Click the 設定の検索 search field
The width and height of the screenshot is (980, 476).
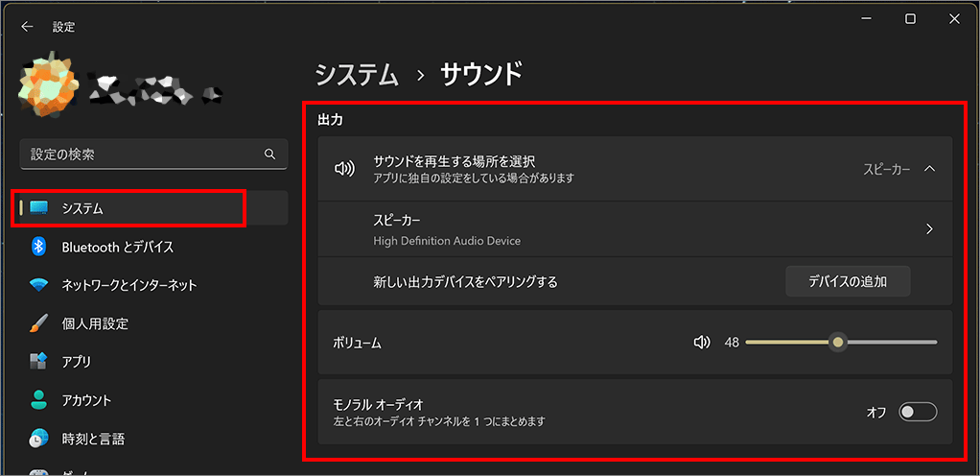[144, 155]
